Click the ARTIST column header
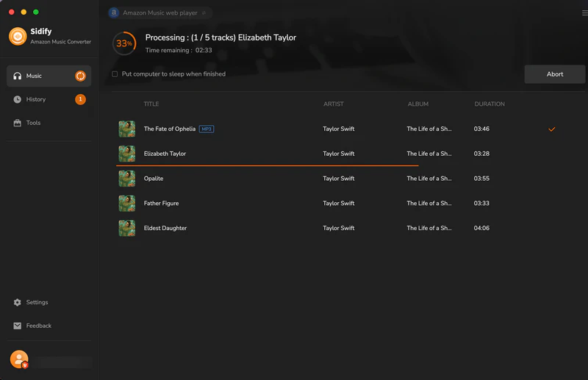This screenshot has height=380, width=588. [x=334, y=104]
